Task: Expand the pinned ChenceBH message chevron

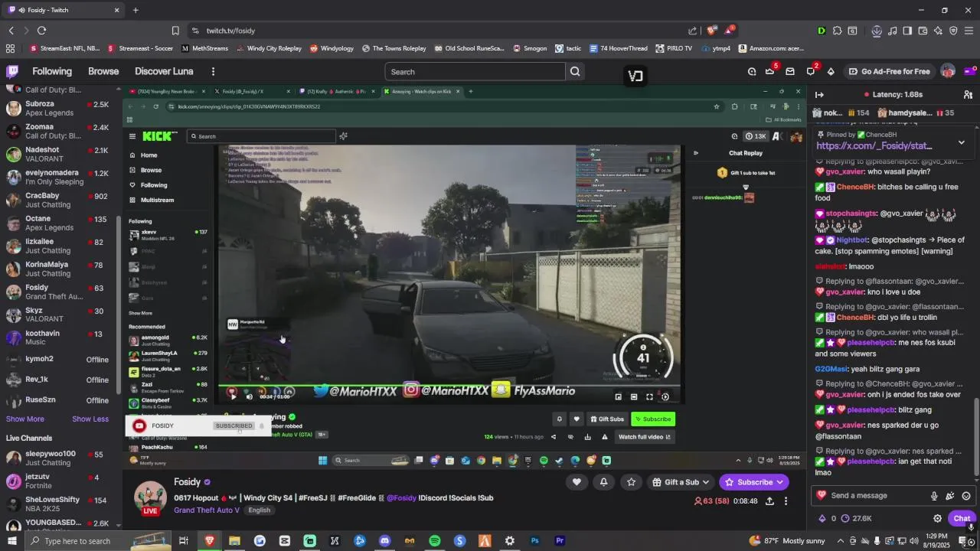Action: tap(962, 142)
